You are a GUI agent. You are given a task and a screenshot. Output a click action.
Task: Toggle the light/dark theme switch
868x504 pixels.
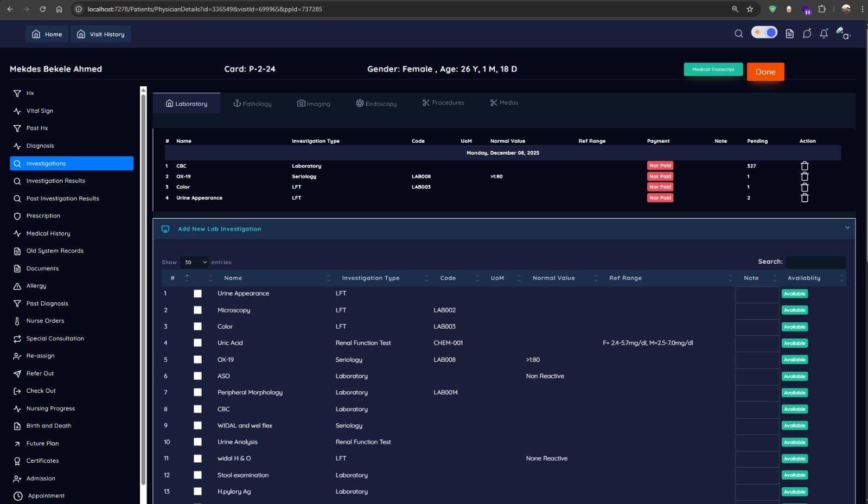(764, 33)
